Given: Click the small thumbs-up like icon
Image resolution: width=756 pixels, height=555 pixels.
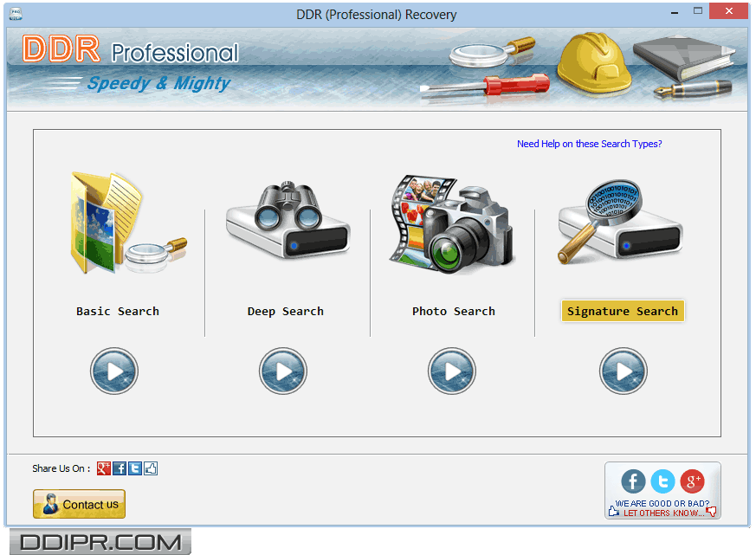Looking at the screenshot, I should [x=151, y=468].
